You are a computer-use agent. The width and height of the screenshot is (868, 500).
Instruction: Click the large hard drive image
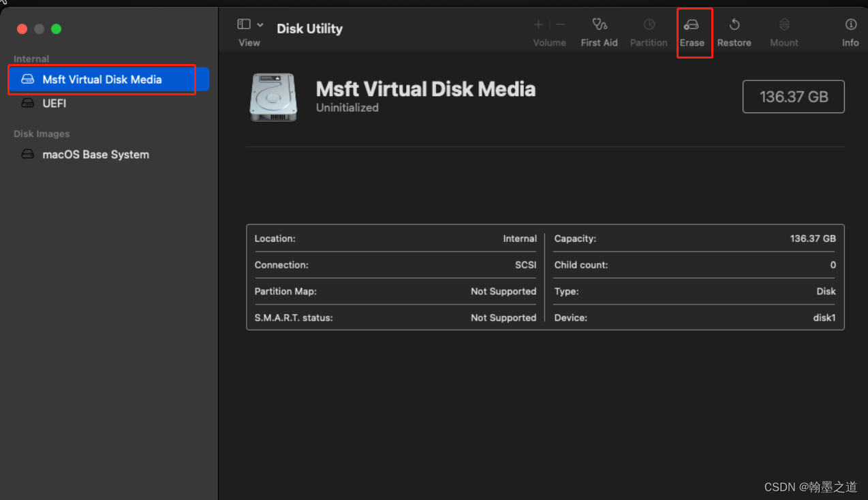point(273,97)
